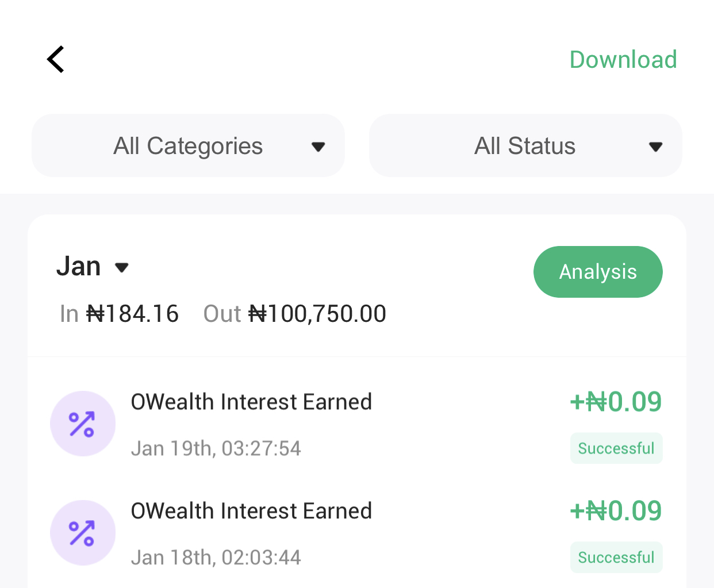Image resolution: width=714 pixels, height=588 pixels.
Task: Open the Jan 19th OWealth Interest Earned entry
Action: pyautogui.click(x=251, y=402)
